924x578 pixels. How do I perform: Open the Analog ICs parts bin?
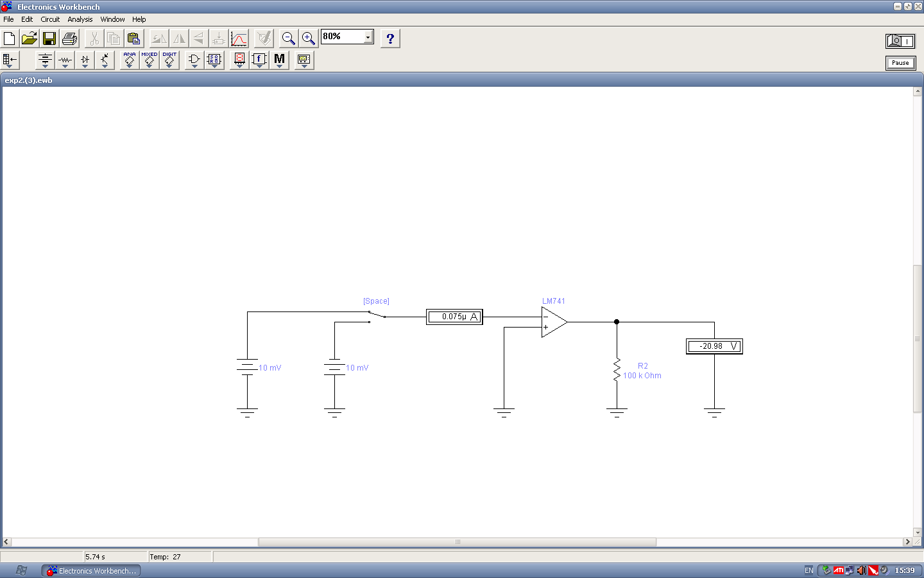click(130, 60)
